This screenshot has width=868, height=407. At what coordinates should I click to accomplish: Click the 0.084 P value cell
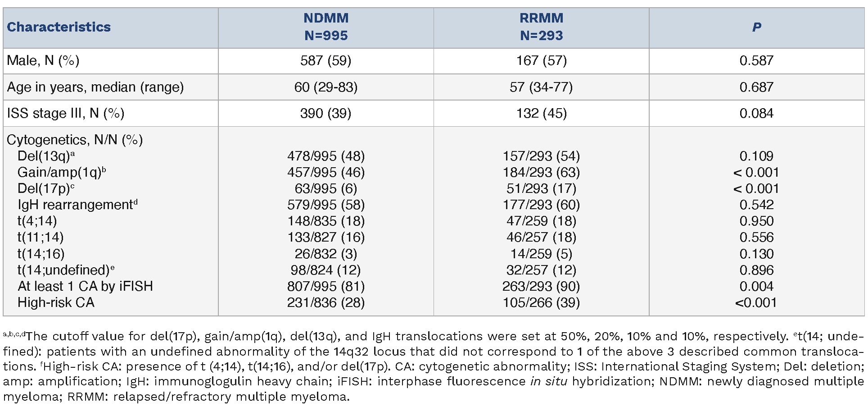[x=756, y=113]
